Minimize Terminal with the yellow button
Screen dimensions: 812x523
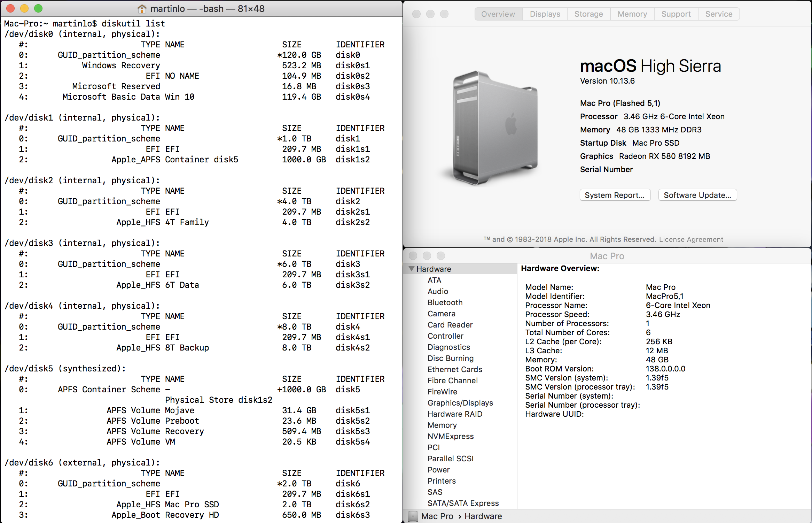pos(24,8)
